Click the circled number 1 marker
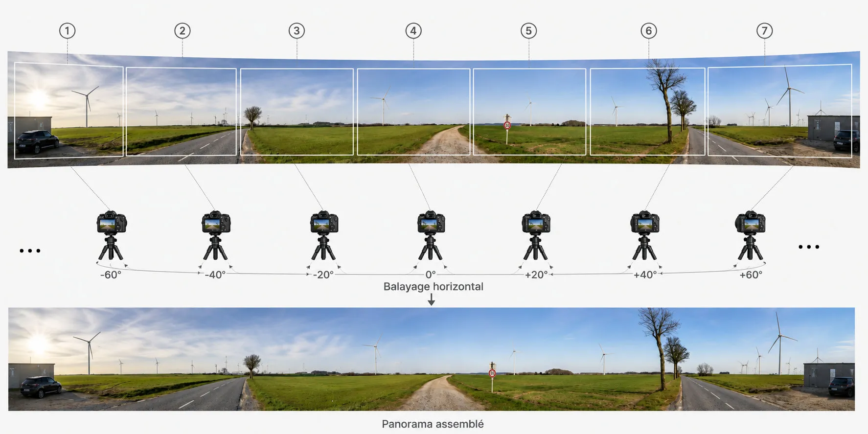This screenshot has height=434, width=868. [x=68, y=31]
